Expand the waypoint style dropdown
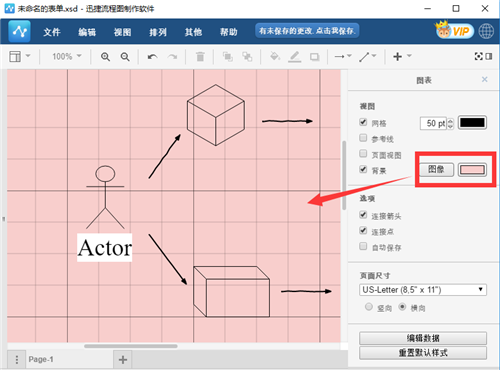The image size is (500, 370). (x=374, y=56)
